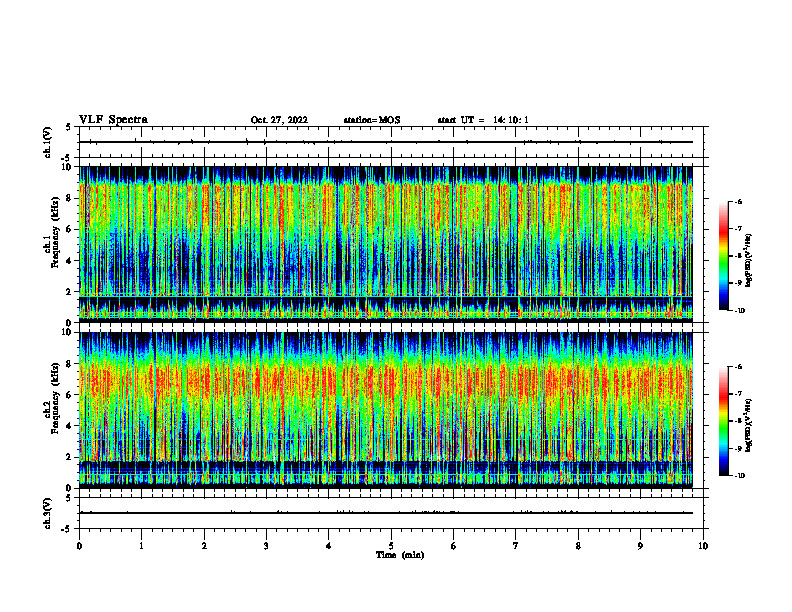
Task: Click time axis tick label "7"
Action: tap(516, 546)
